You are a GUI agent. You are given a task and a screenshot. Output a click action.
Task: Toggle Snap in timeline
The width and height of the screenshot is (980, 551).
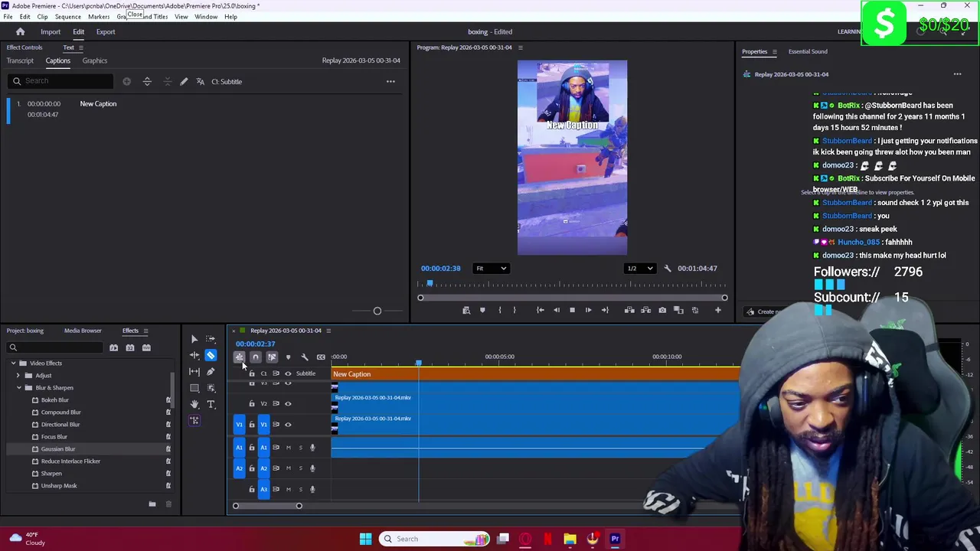point(256,357)
